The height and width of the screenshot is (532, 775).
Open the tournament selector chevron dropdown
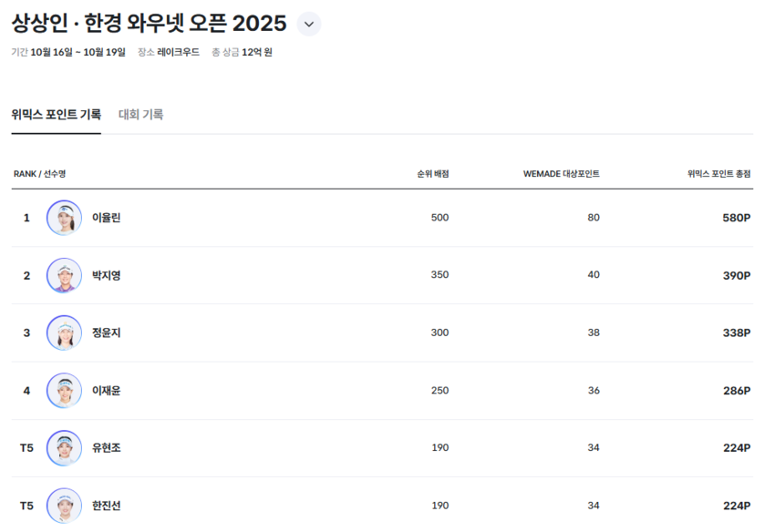click(309, 24)
